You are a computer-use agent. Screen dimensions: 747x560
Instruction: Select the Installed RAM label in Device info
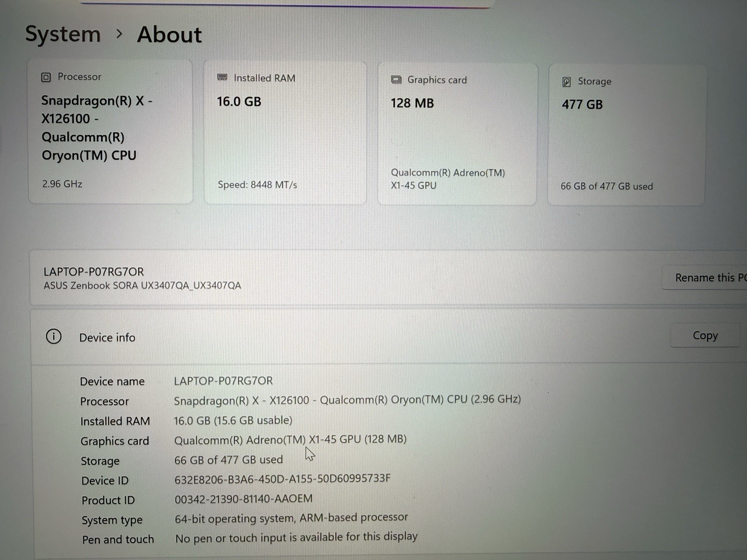[115, 421]
